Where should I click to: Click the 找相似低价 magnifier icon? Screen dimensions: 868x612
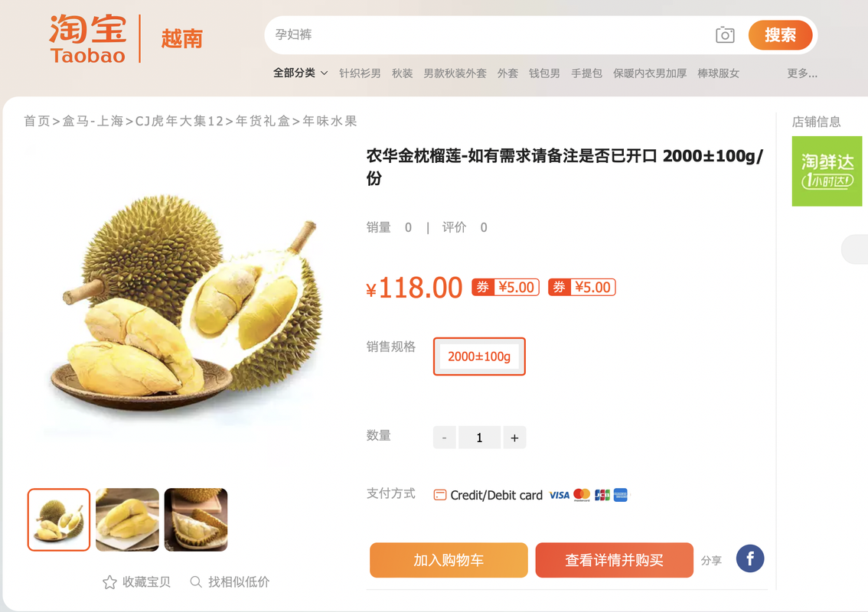click(x=195, y=581)
